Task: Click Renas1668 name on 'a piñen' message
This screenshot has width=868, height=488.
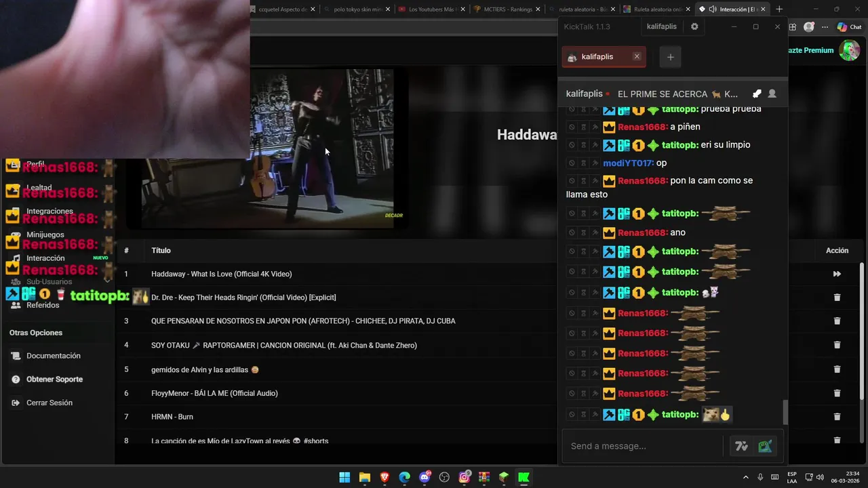Action: click(643, 127)
